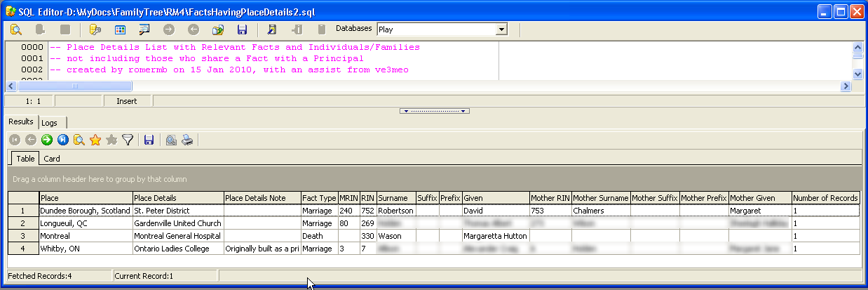Select the row number 3 indicator
Image resolution: width=868 pixels, height=290 pixels.
coord(24,236)
